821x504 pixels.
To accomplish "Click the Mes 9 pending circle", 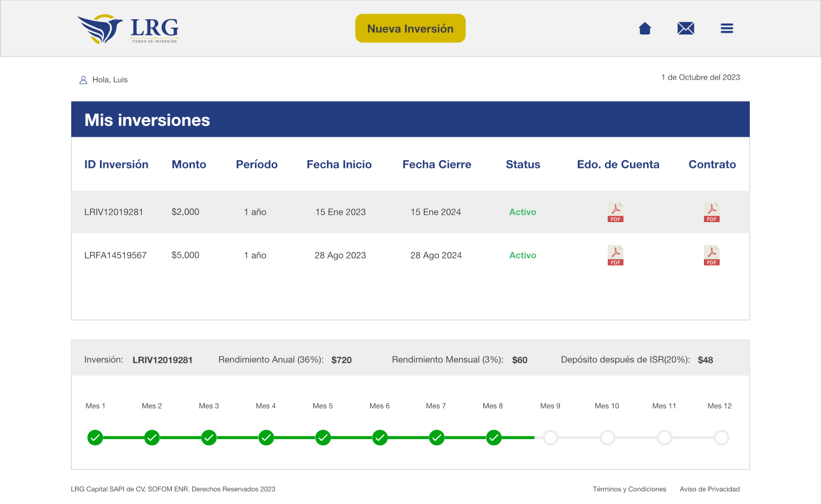I will (550, 437).
